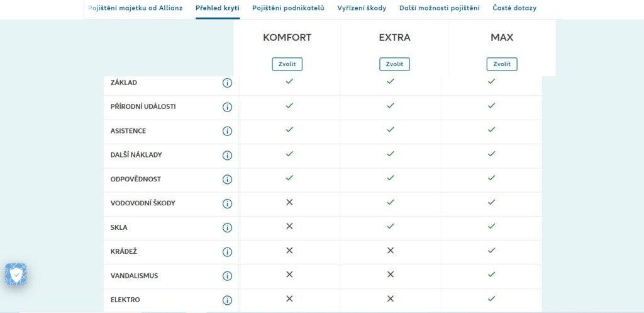This screenshot has width=644, height=313.
Task: Click the DALŠÍ NÁKLADY row label
Action: 136,155
